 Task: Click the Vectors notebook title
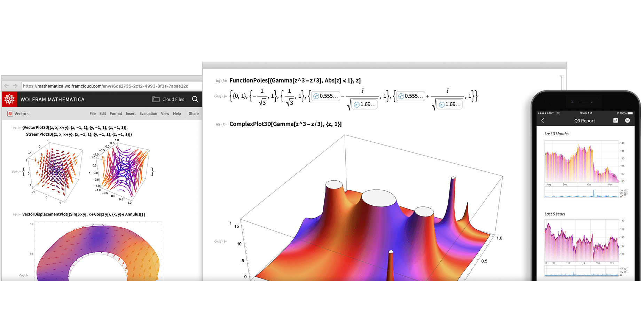coord(22,113)
